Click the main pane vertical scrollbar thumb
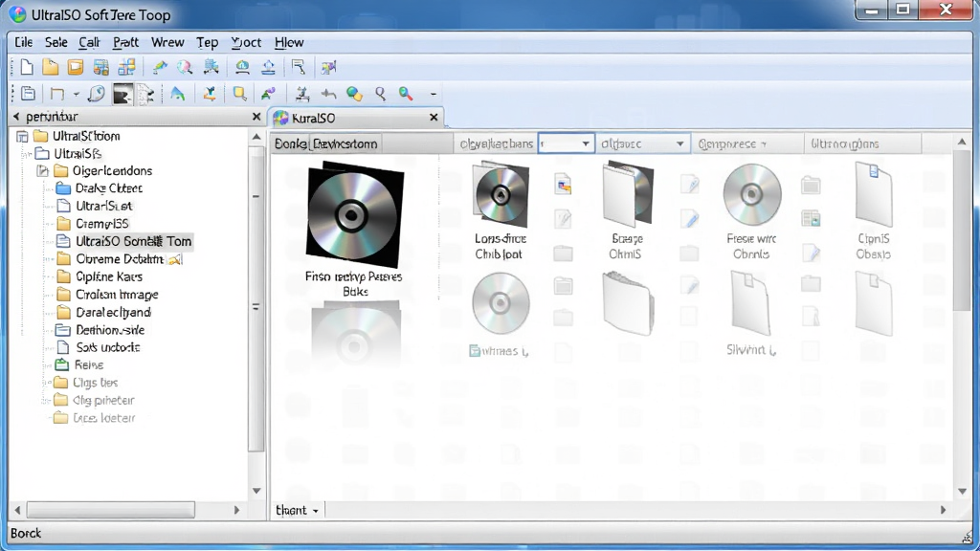 point(963,231)
